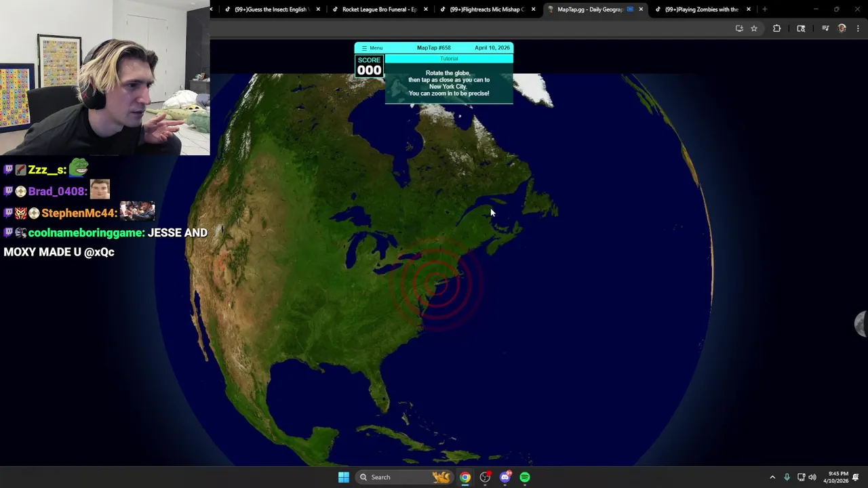This screenshot has width=868, height=488.
Task: Open Discord from the taskbar
Action: click(505, 477)
